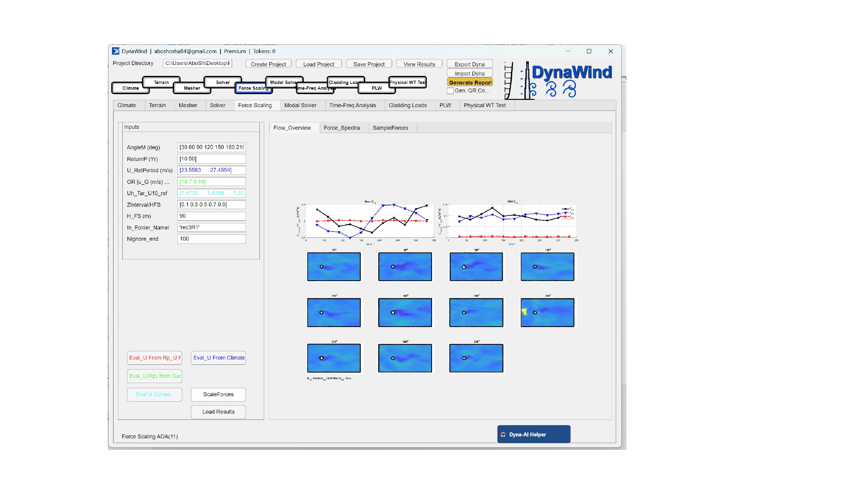Select the PLW workflow step box
This screenshot has width=868, height=488.
click(x=377, y=88)
